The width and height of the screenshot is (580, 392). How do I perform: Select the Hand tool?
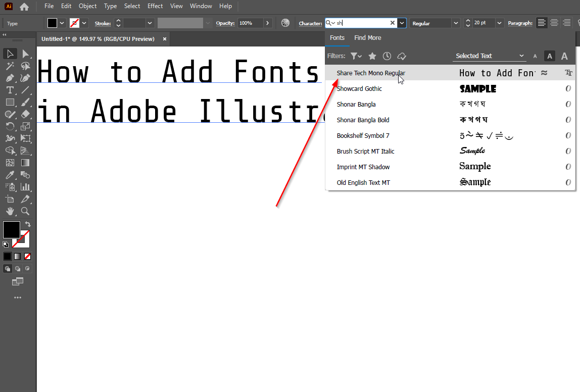pos(9,211)
